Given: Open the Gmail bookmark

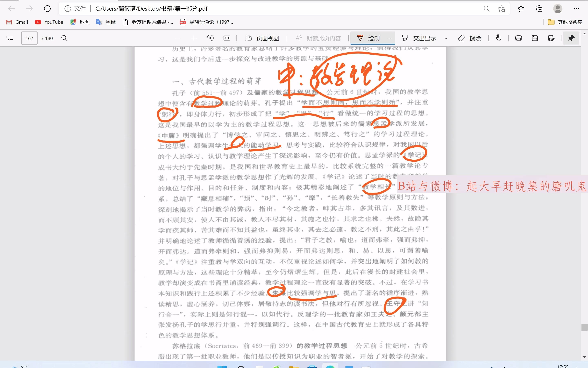Looking at the screenshot, I should click(x=17, y=22).
